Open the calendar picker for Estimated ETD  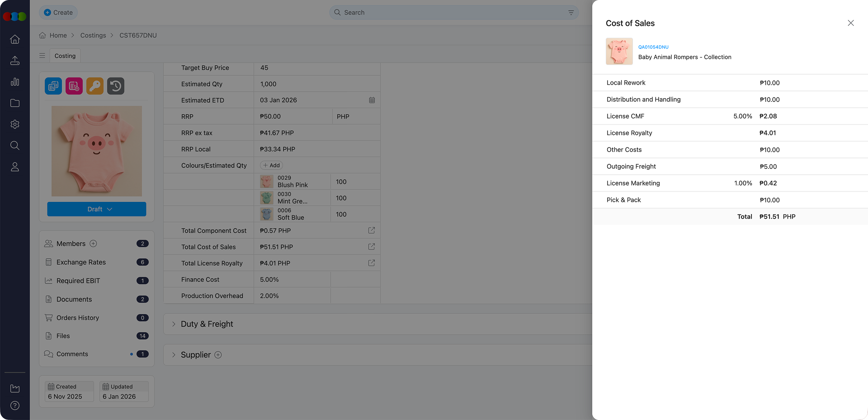(x=372, y=100)
